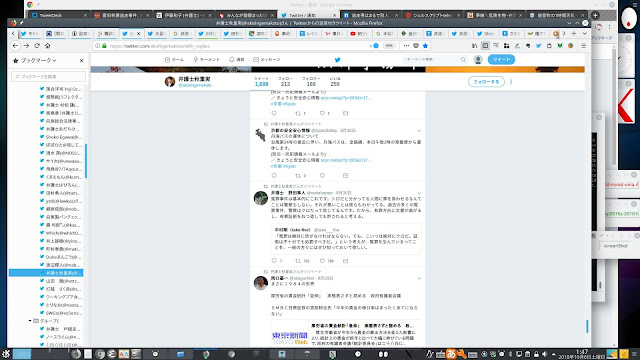
Task: Toggle the sidebar view button in toolbar
Action: tap(485, 46)
